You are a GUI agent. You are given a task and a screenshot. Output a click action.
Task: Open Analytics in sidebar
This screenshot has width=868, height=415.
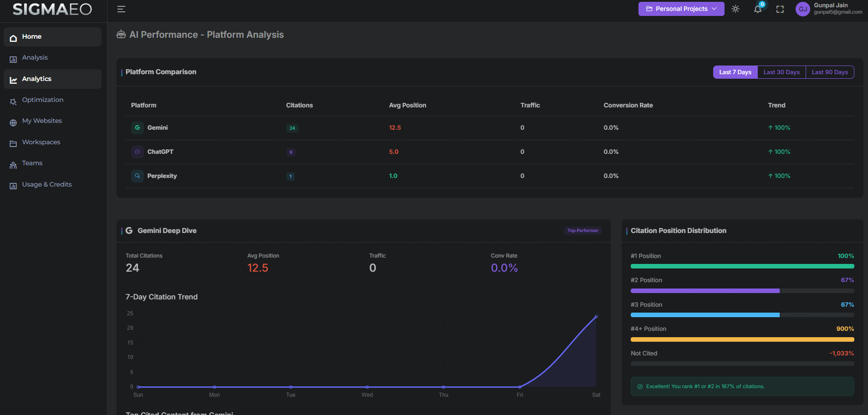pyautogui.click(x=52, y=79)
